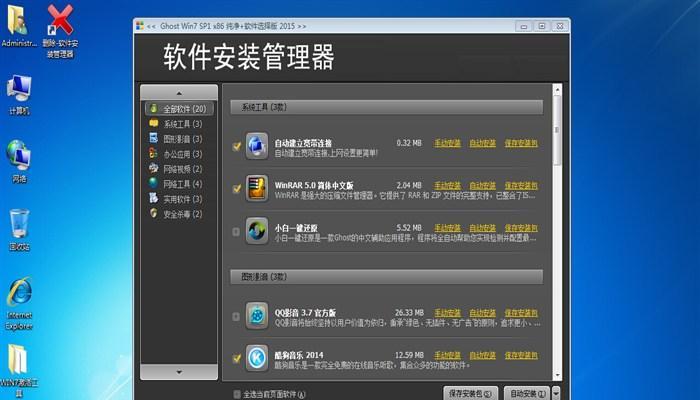Uncheck the 自动建立宽带连接 checkbox
This screenshot has width=700, height=400.
(236, 146)
